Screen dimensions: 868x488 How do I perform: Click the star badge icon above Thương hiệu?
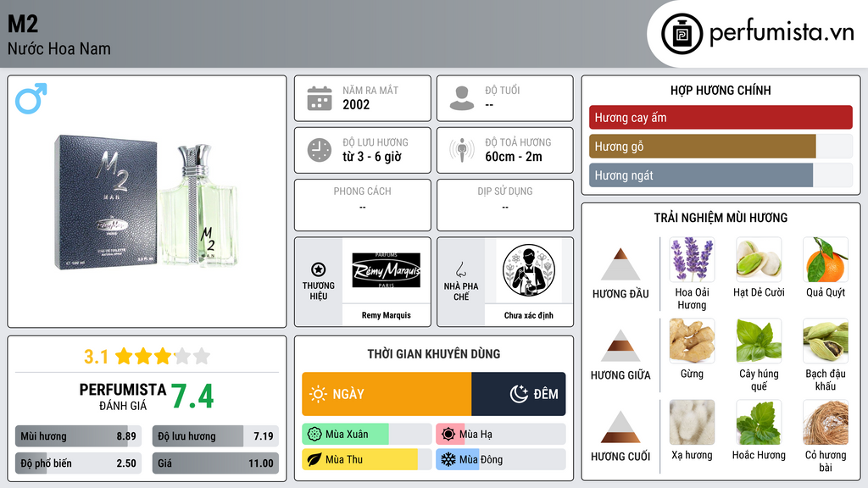(319, 269)
